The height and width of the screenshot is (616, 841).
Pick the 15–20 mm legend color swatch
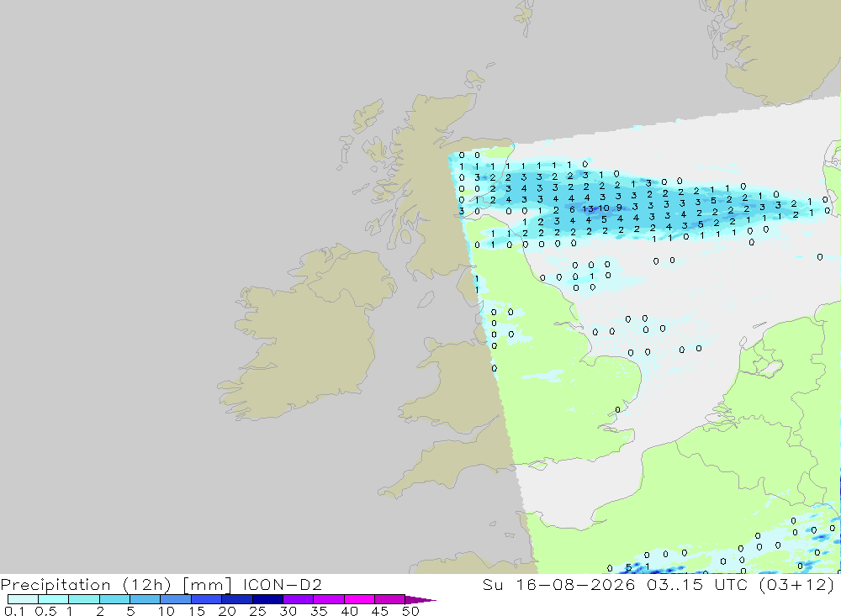tap(207, 599)
